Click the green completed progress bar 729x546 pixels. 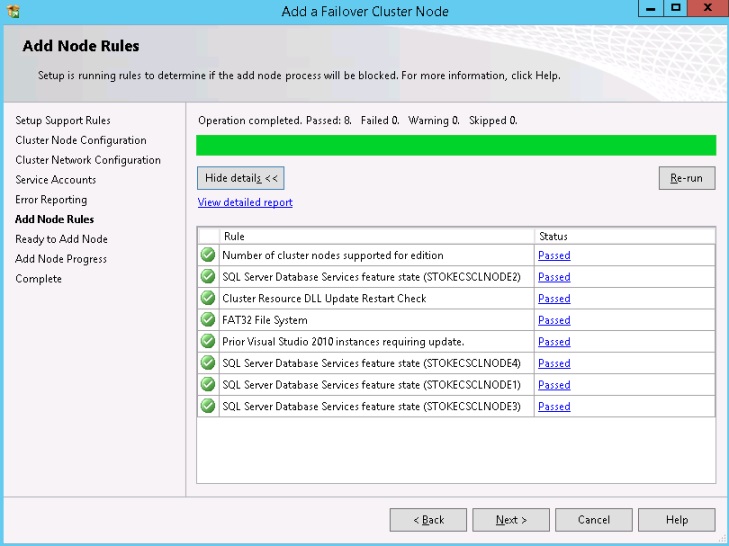[x=456, y=145]
